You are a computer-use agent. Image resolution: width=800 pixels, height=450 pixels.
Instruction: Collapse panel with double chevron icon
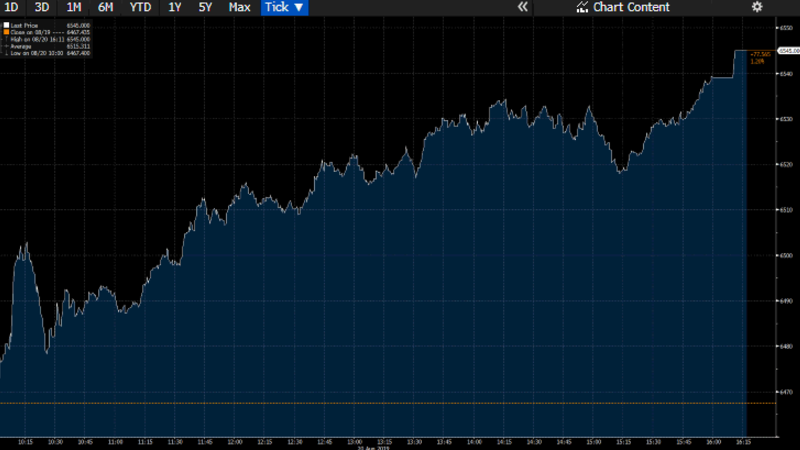(x=522, y=7)
